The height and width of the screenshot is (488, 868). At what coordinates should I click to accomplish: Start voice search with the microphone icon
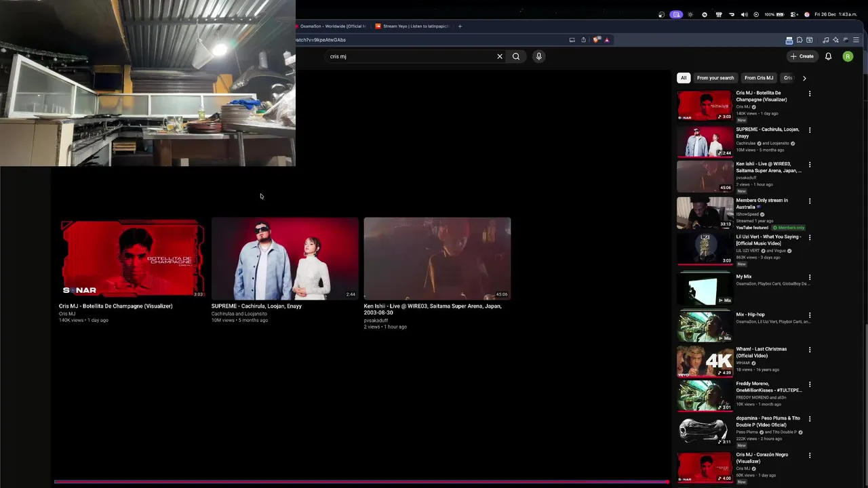[539, 56]
